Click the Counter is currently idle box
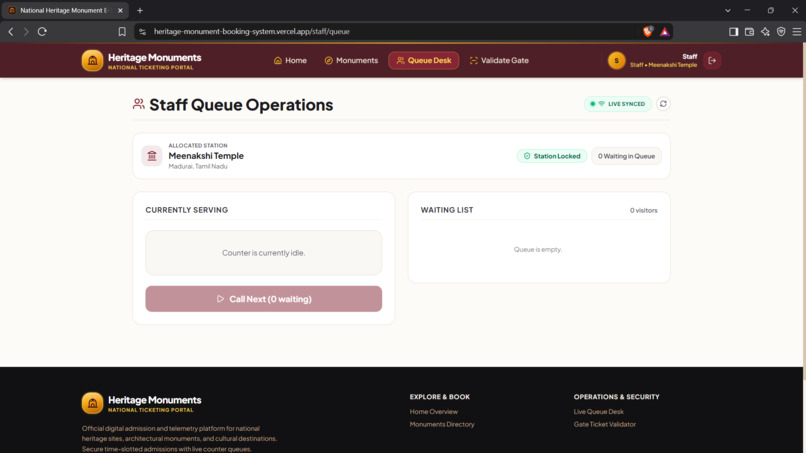Screen dimensions: 806x453 [x=264, y=252]
